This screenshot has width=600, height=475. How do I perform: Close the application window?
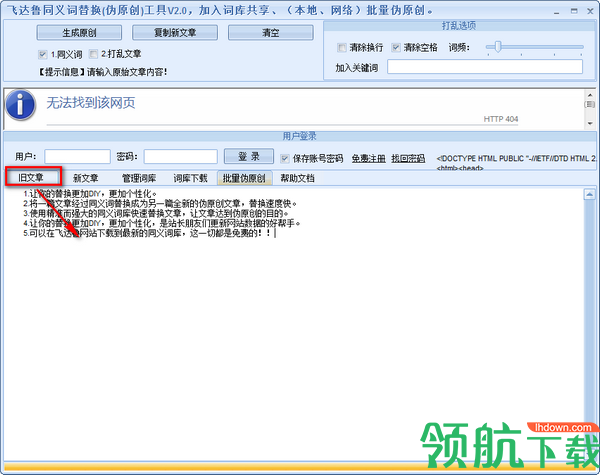pyautogui.click(x=590, y=11)
